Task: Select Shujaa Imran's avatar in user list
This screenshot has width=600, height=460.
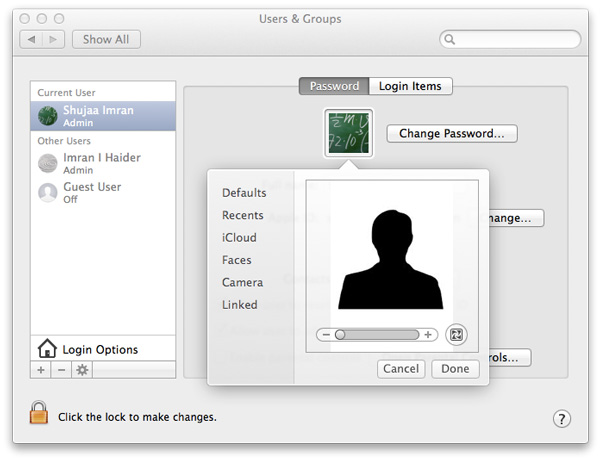Action: [x=48, y=116]
